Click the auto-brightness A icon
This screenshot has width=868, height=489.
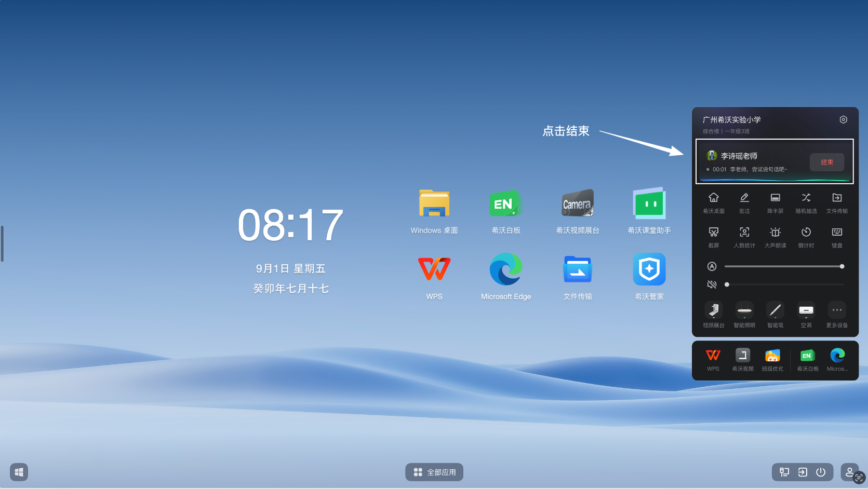click(x=712, y=266)
